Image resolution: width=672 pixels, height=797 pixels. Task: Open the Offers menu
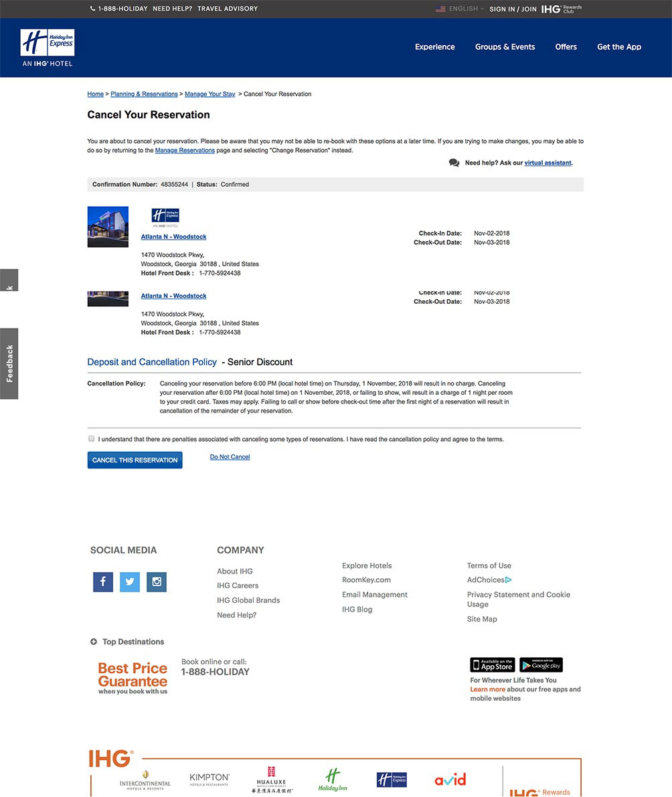click(x=566, y=47)
